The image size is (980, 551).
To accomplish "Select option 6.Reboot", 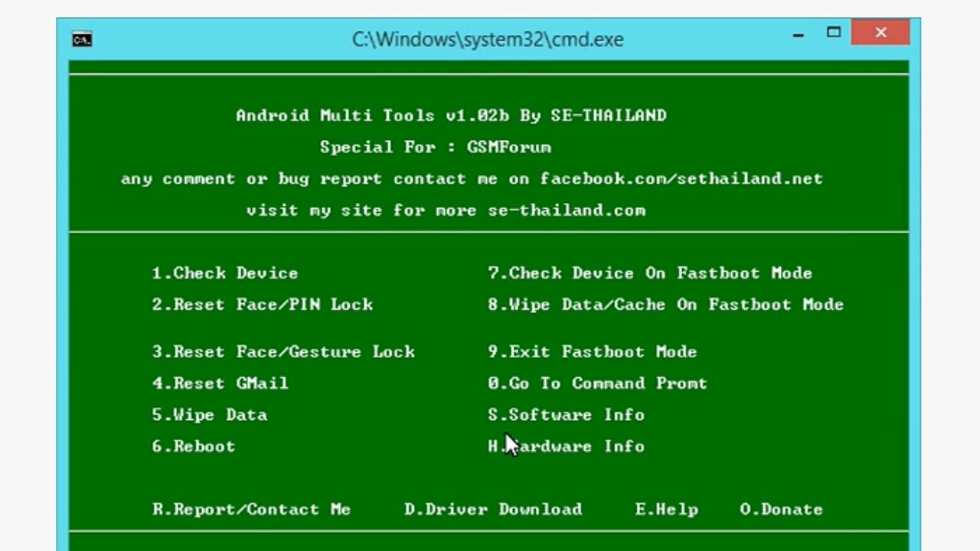I will 194,446.
